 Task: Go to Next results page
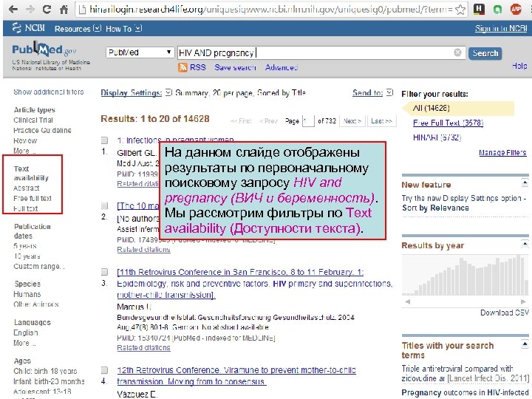(352, 120)
